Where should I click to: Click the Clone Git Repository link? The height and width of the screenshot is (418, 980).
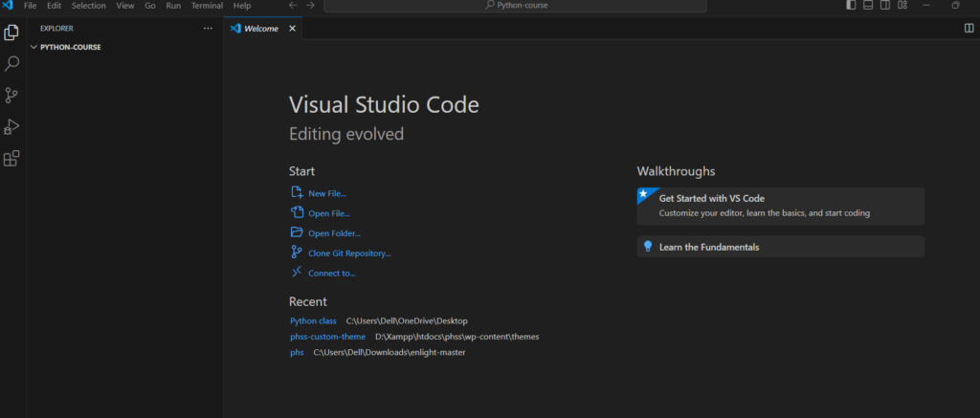point(349,253)
